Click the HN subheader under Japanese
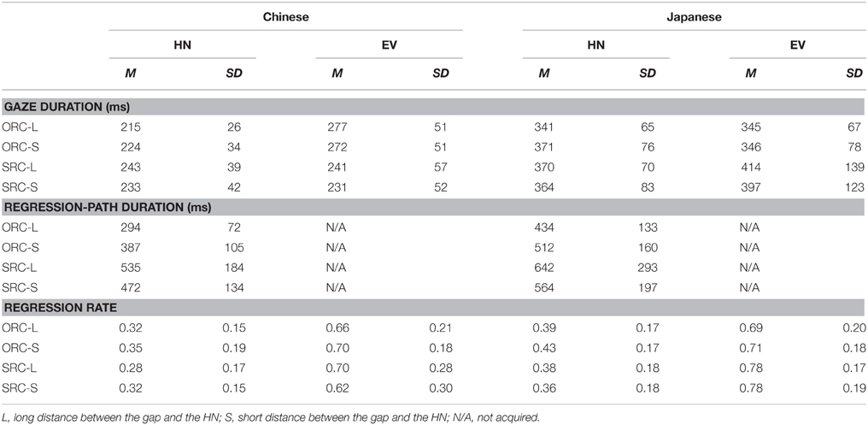Image resolution: width=868 pixels, height=425 pixels. pyautogui.click(x=595, y=44)
